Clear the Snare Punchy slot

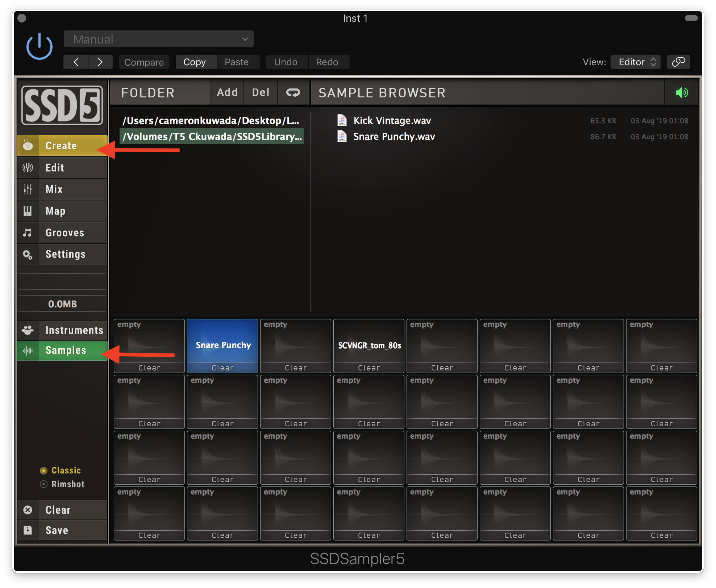coord(222,368)
